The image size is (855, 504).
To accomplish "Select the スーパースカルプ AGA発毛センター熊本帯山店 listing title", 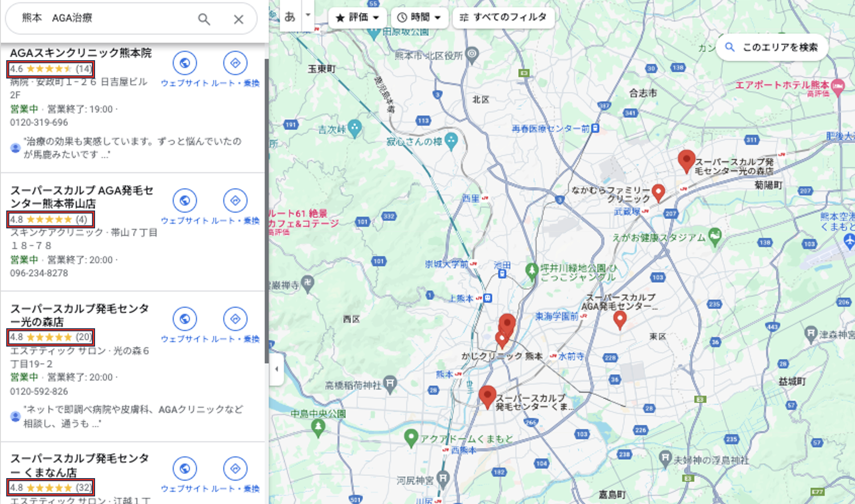I will [82, 197].
